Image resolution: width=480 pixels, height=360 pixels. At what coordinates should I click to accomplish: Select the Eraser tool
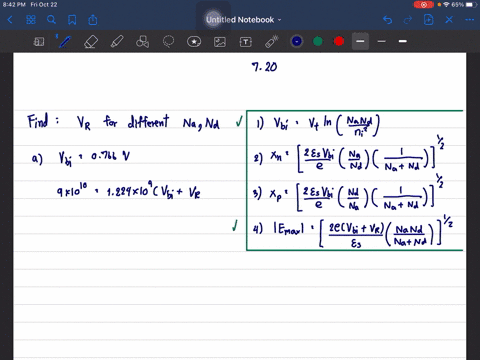click(91, 42)
